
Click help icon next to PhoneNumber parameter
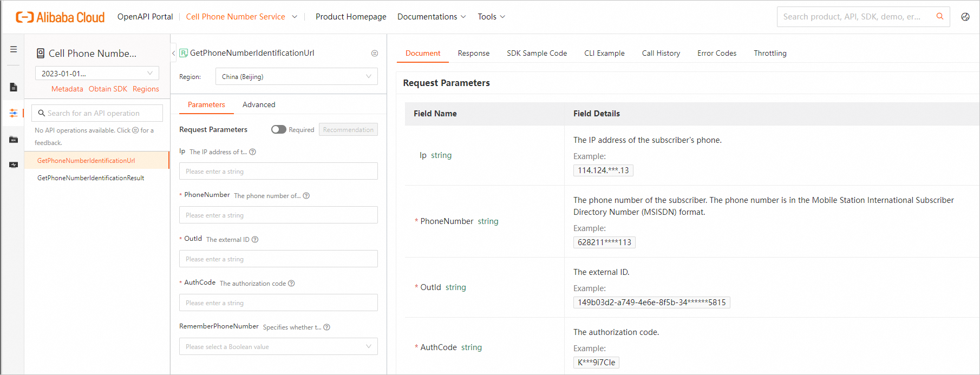[306, 196]
